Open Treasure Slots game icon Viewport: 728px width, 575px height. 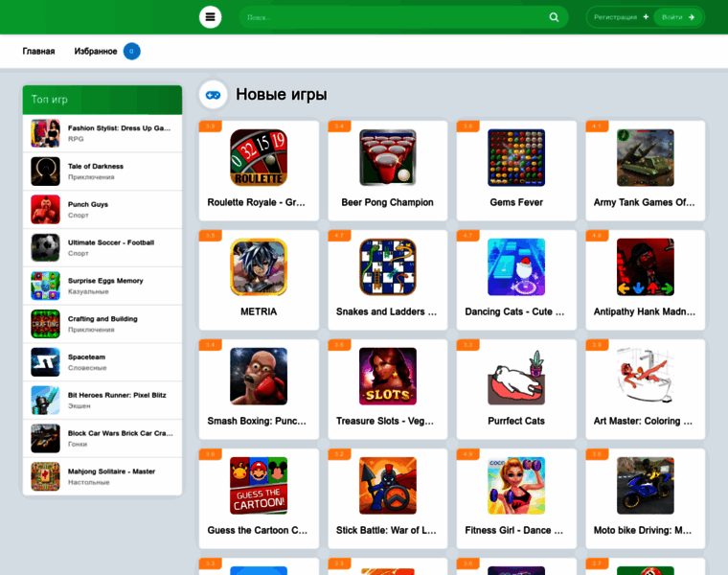point(388,377)
